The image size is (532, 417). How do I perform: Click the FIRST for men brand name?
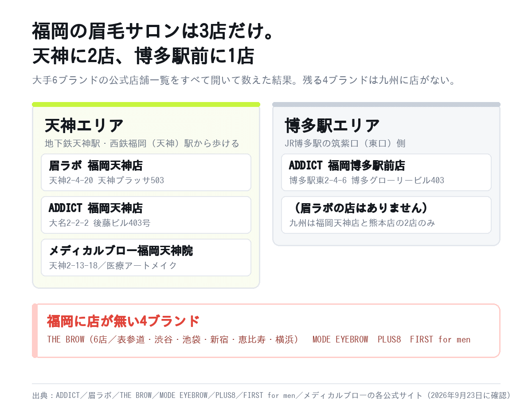[440, 339]
